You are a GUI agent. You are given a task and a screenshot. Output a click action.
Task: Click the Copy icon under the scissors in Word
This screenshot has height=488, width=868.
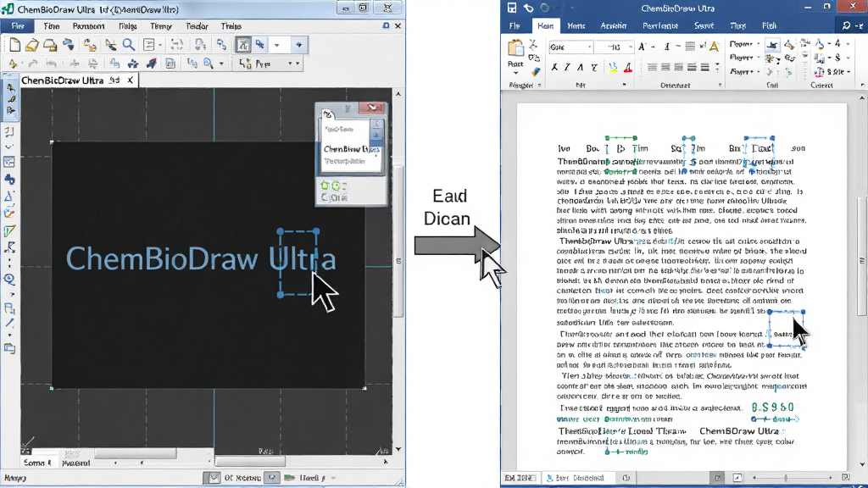[534, 58]
